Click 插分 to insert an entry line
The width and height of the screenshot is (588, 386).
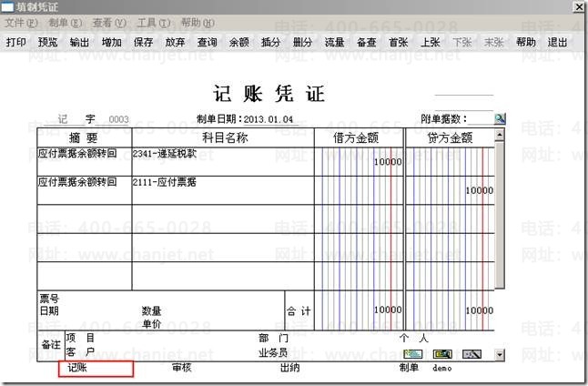270,42
